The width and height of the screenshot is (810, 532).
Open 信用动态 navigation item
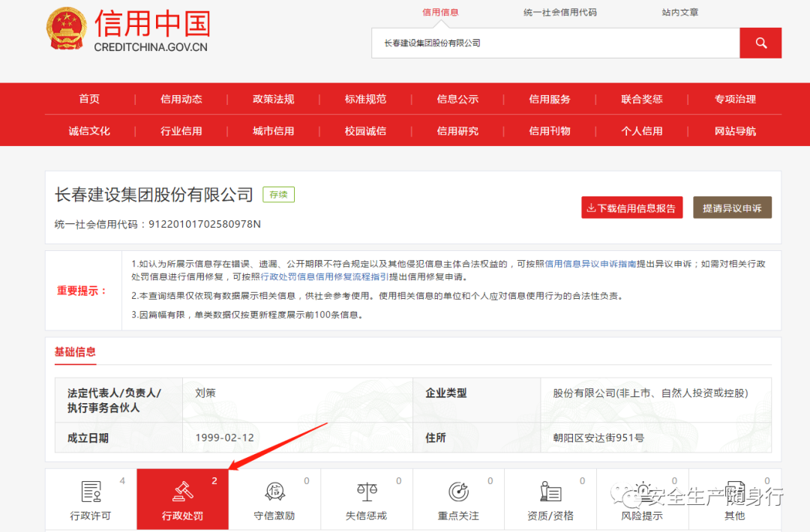181,99
